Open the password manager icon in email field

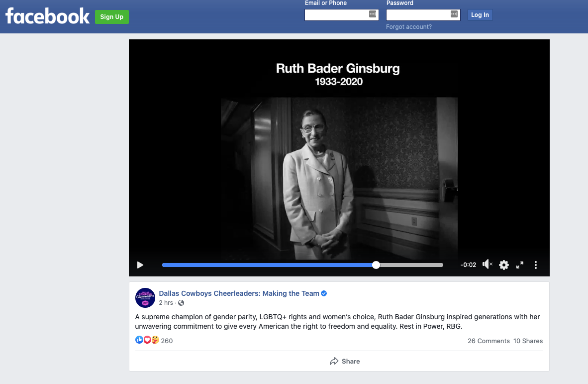(x=373, y=14)
